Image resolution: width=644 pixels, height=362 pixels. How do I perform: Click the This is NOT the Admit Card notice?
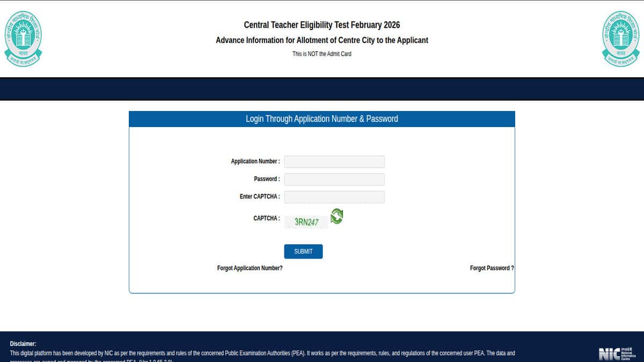[x=321, y=54]
